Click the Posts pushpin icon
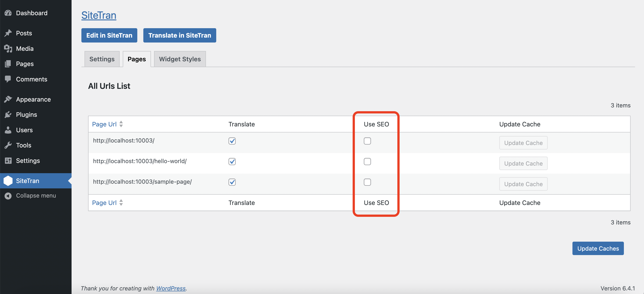 (x=8, y=33)
